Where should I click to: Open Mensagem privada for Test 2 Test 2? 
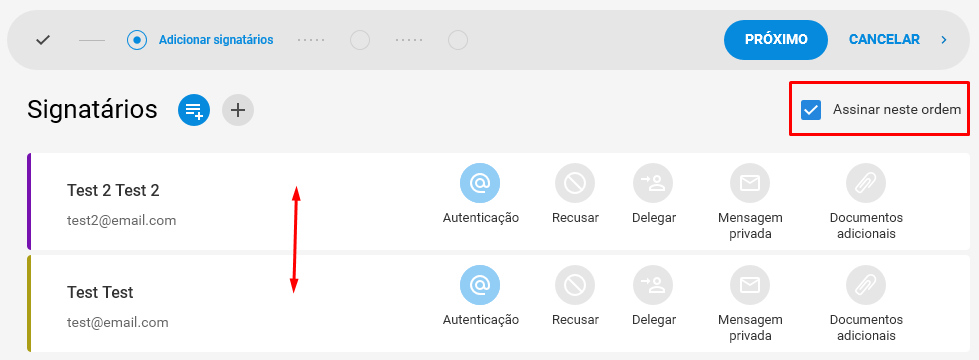pos(750,183)
